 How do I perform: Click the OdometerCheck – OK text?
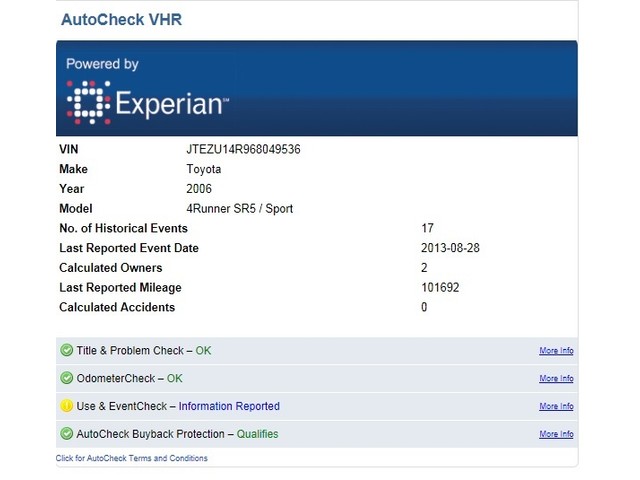129,378
